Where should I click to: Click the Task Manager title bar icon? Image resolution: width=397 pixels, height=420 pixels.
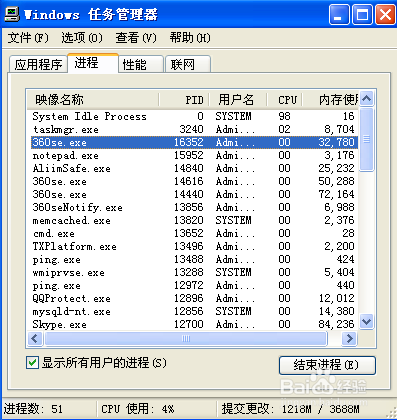[12, 14]
